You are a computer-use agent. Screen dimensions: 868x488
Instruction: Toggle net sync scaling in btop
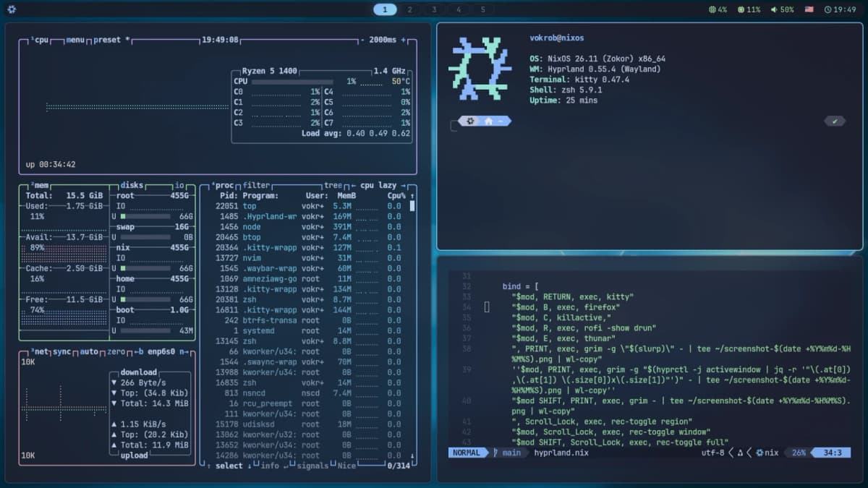tap(62, 351)
